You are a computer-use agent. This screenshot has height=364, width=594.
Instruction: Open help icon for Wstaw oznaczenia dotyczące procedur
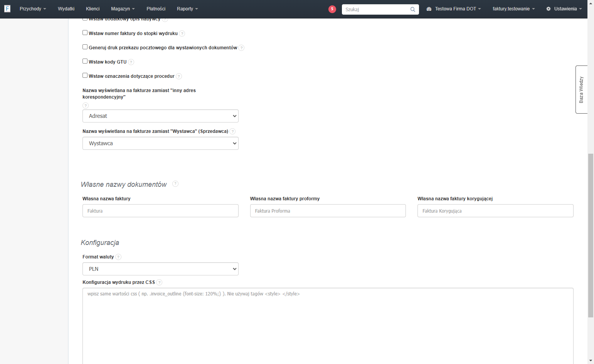click(x=179, y=76)
